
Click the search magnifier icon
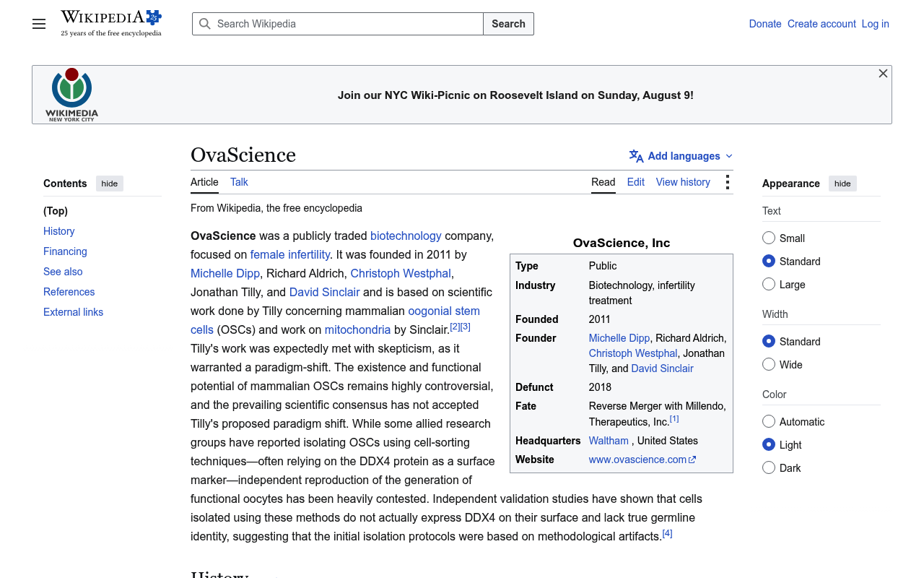click(x=205, y=24)
